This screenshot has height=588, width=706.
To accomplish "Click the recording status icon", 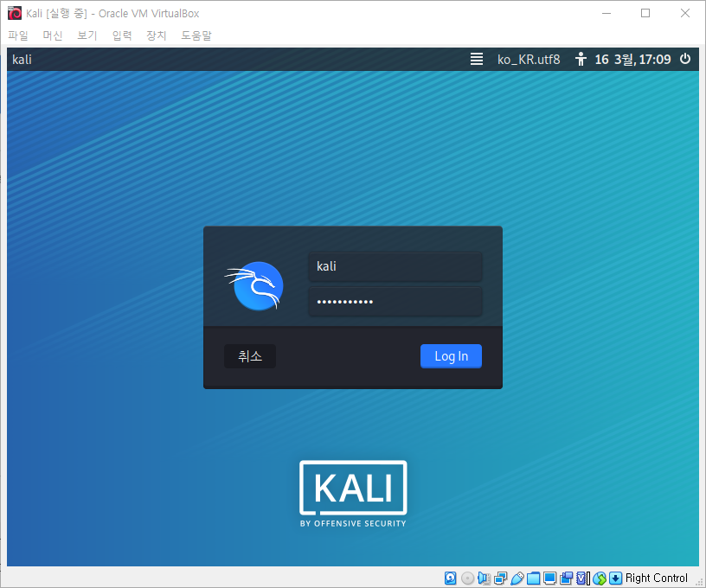I will point(567,578).
